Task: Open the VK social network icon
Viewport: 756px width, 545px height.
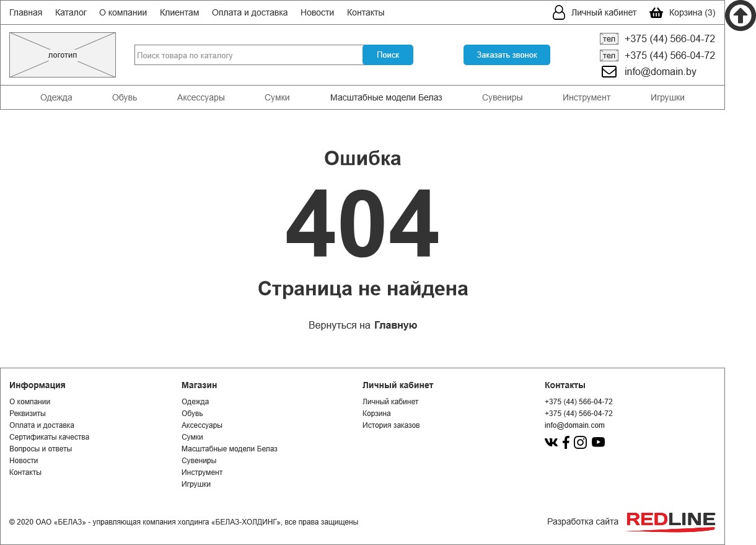Action: point(551,442)
